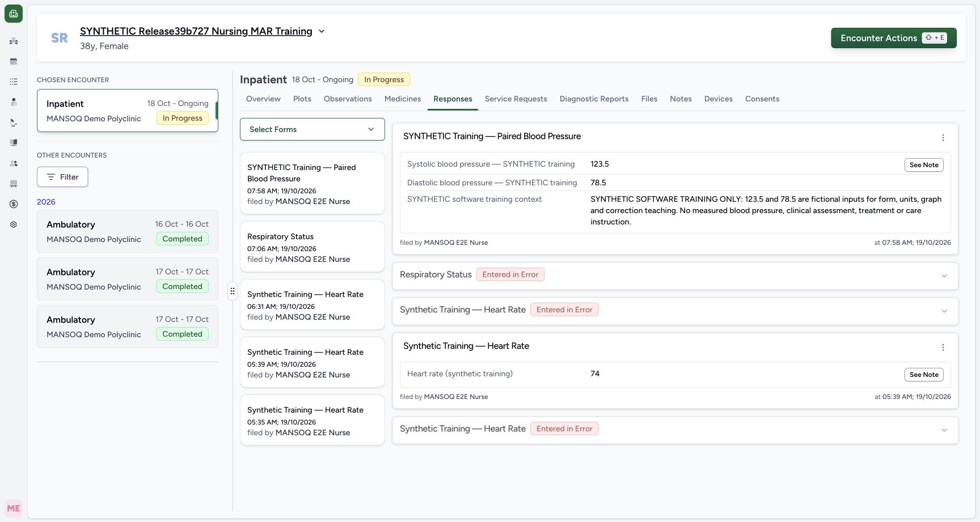
Task: Open the patient person icon in sidebar
Action: 14,102
